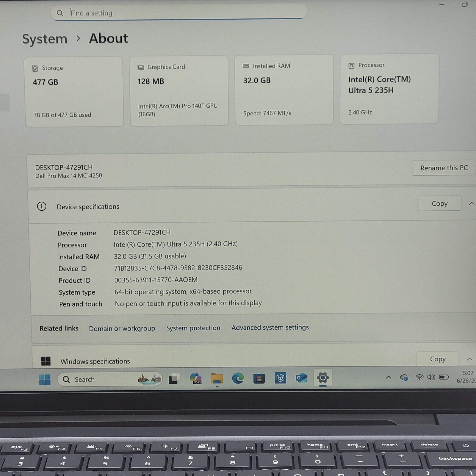476x476 pixels.
Task: Select 'Dell Pro Max 14 MC14250' model text
Action: [x=69, y=176]
